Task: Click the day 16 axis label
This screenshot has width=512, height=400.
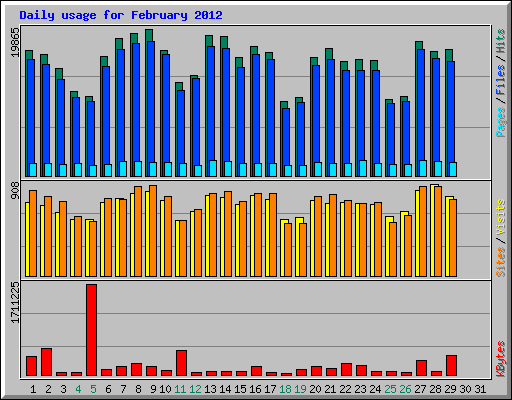Action: point(255,389)
